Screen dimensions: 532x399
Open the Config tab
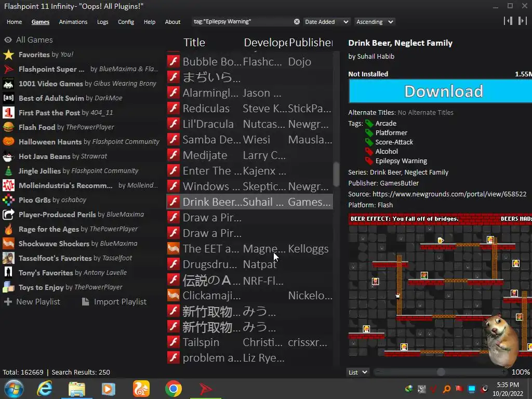(x=126, y=22)
